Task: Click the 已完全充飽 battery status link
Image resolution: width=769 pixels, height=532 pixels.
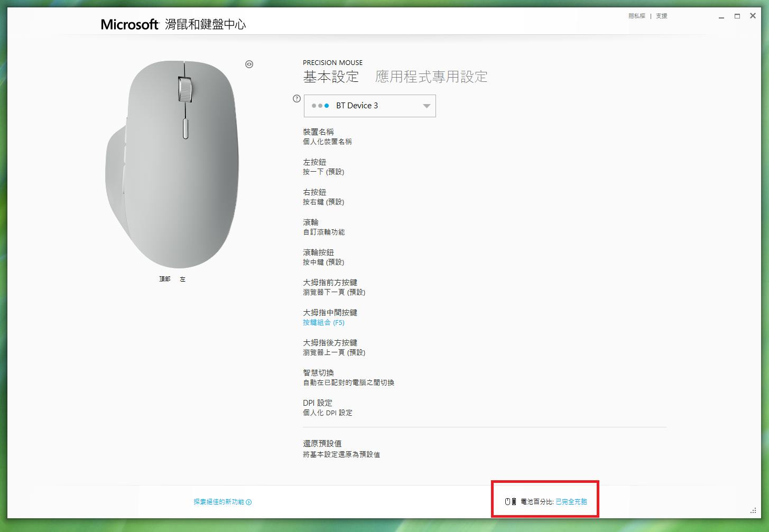Action: click(x=571, y=501)
